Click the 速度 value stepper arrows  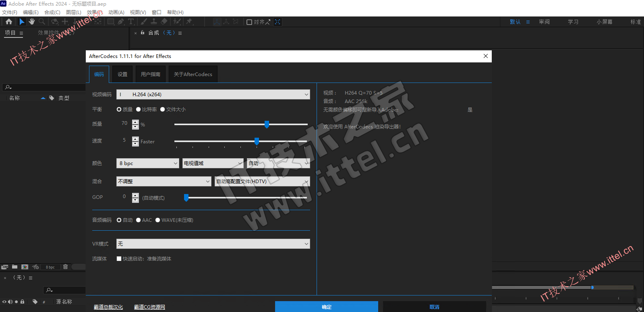135,141
